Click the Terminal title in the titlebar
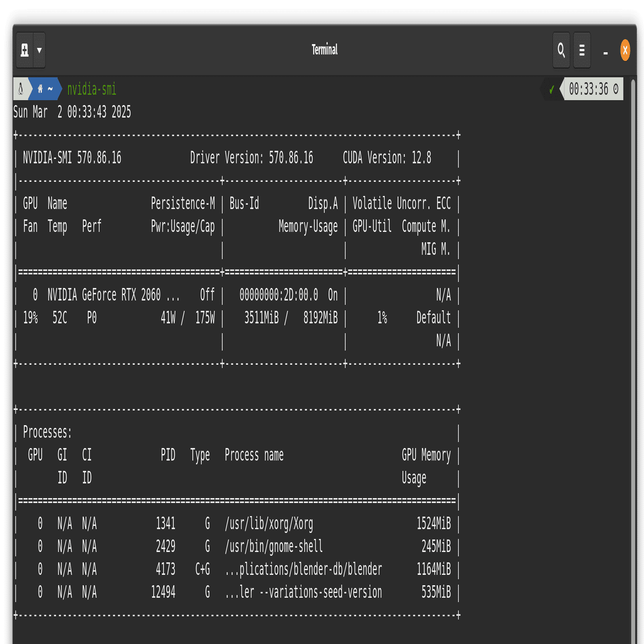This screenshot has height=644, width=644. click(324, 50)
